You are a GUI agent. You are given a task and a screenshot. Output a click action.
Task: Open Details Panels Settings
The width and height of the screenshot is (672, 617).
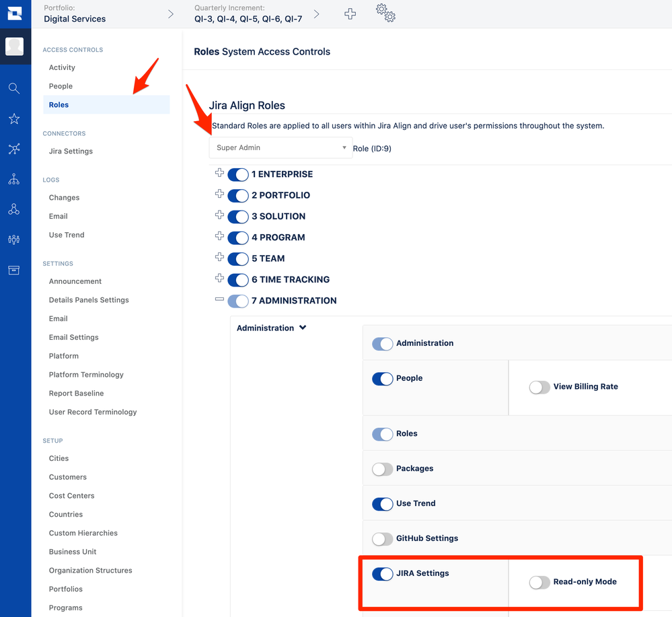click(89, 299)
